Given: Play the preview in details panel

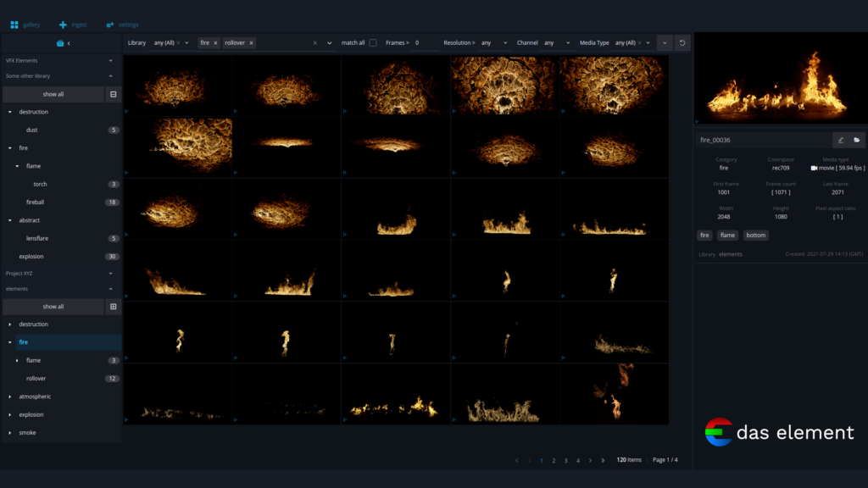Looking at the screenshot, I should pyautogui.click(x=698, y=121).
